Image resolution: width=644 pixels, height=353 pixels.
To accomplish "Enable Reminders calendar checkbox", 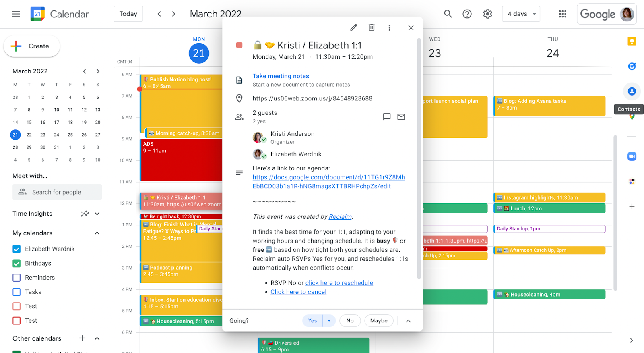I will 17,278.
